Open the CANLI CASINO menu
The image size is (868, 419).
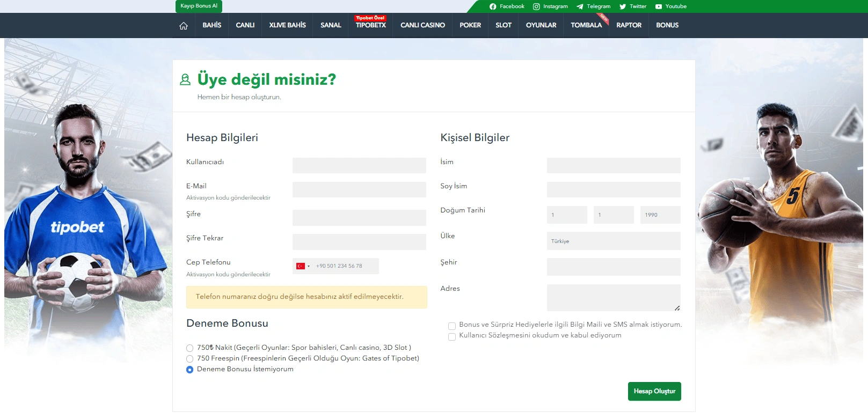point(422,25)
